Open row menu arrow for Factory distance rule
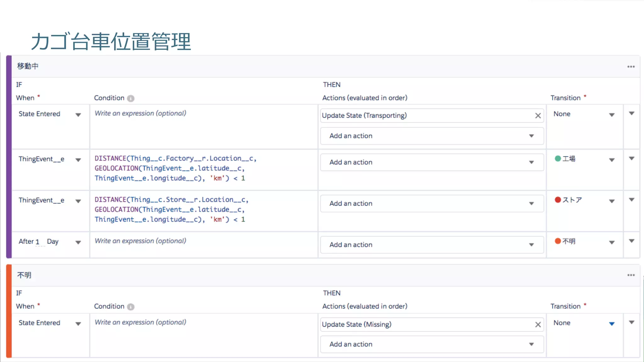 [x=631, y=159]
